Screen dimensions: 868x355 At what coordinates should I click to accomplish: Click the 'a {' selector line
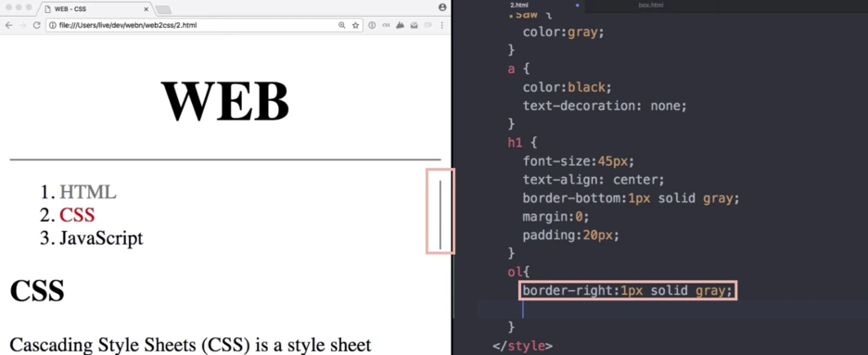[x=518, y=70]
